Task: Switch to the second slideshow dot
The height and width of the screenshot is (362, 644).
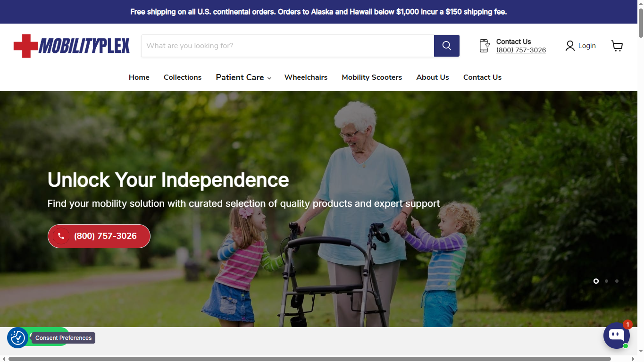Action: (x=606, y=281)
